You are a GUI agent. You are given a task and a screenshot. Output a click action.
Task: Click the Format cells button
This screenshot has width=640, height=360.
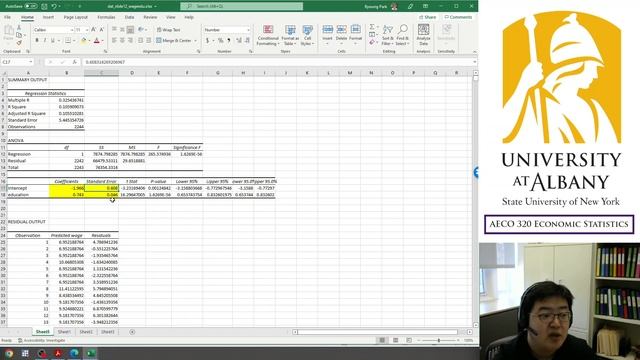point(356,35)
